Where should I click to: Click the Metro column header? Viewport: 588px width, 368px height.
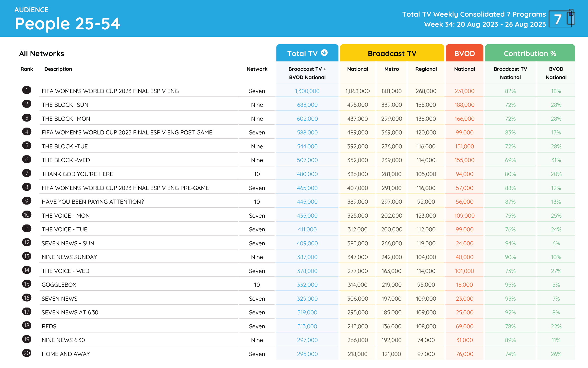point(391,69)
